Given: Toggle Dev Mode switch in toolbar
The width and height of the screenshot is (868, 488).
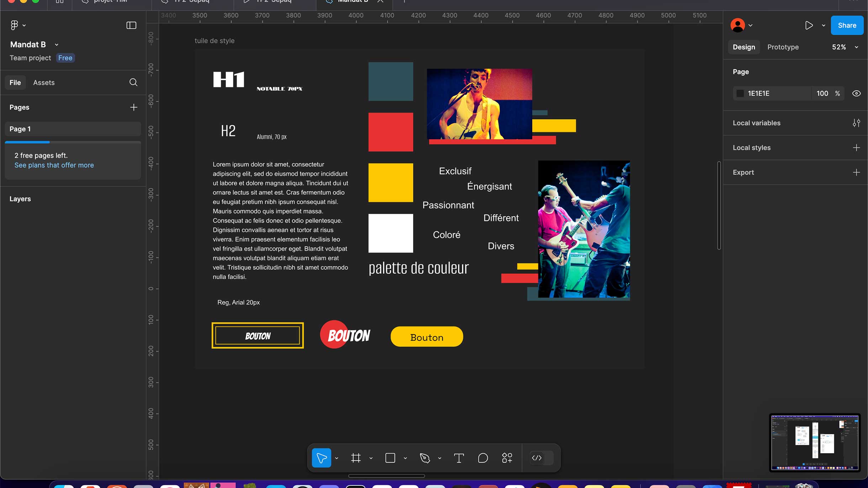Looking at the screenshot, I should 541,458.
